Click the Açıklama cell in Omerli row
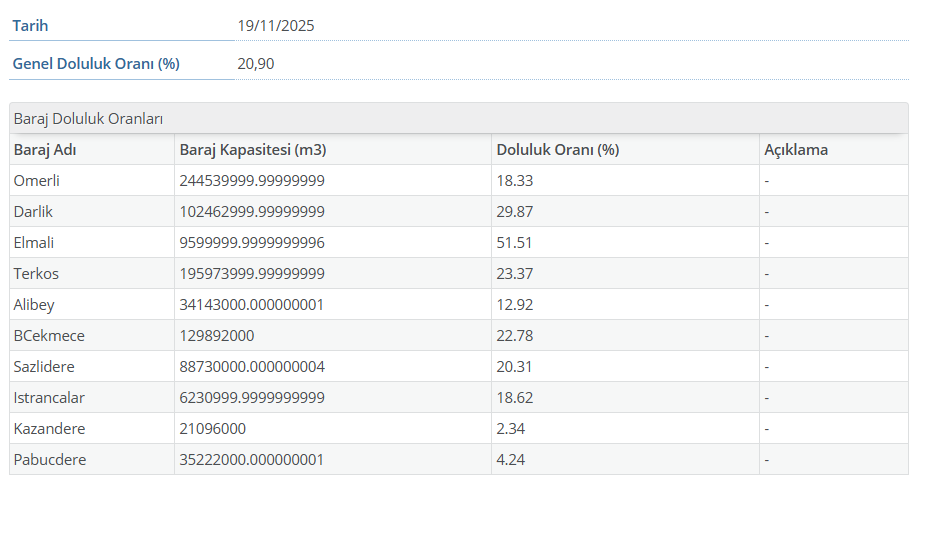 point(767,181)
